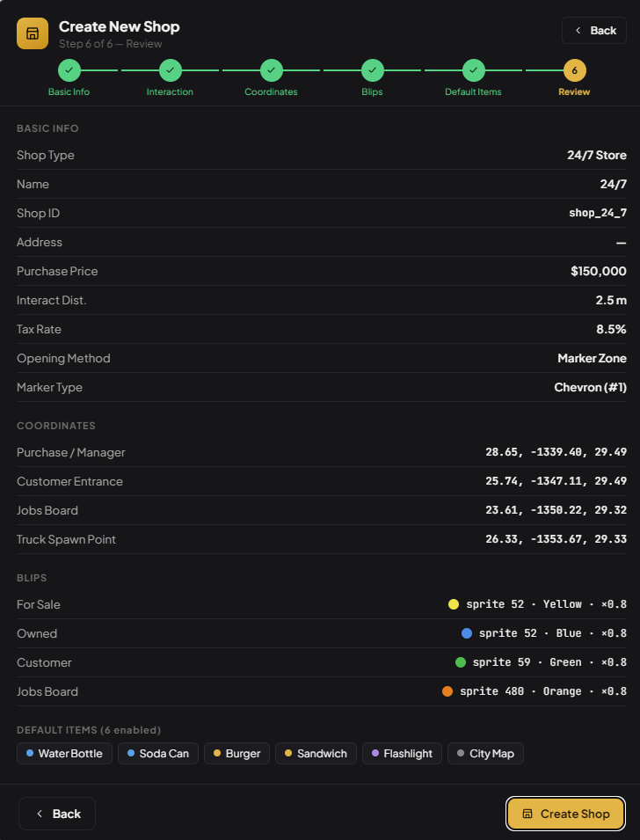Select the Sandwich item chip
Viewport: 640px width, 840px height.
pos(316,753)
